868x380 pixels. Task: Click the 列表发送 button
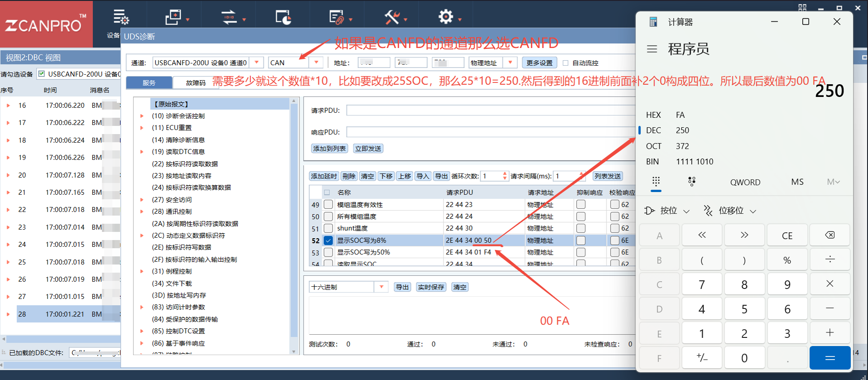click(x=608, y=176)
